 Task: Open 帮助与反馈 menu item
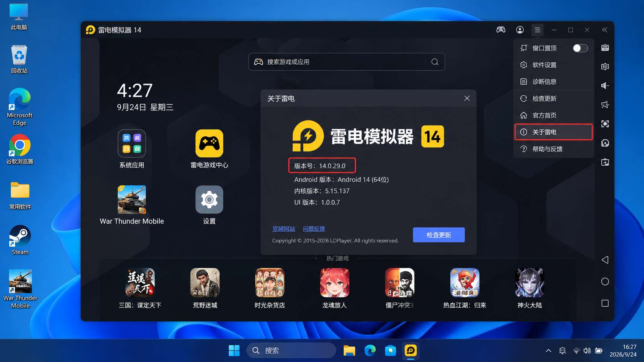(553, 149)
